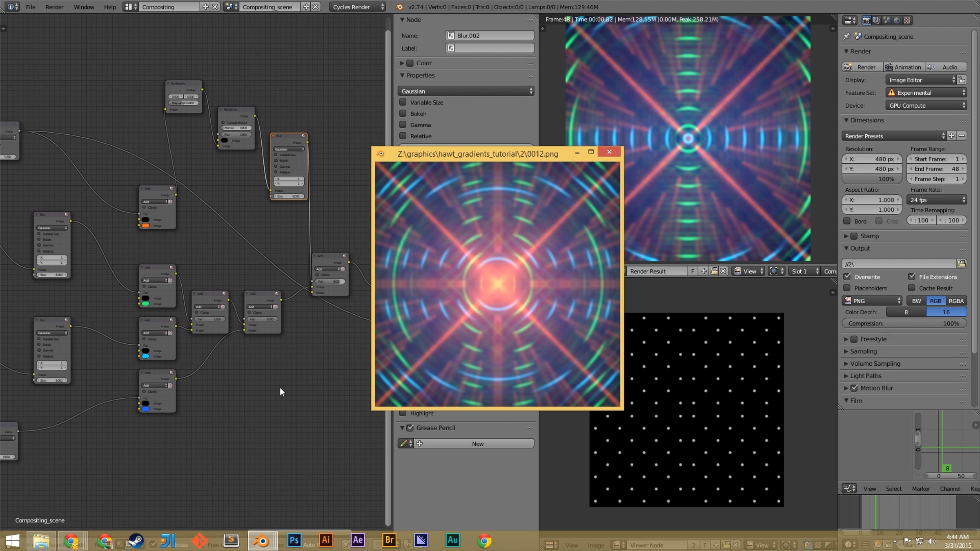Image resolution: width=980 pixels, height=551 pixels.
Task: Add new image in image editor header
Action: 704,271
